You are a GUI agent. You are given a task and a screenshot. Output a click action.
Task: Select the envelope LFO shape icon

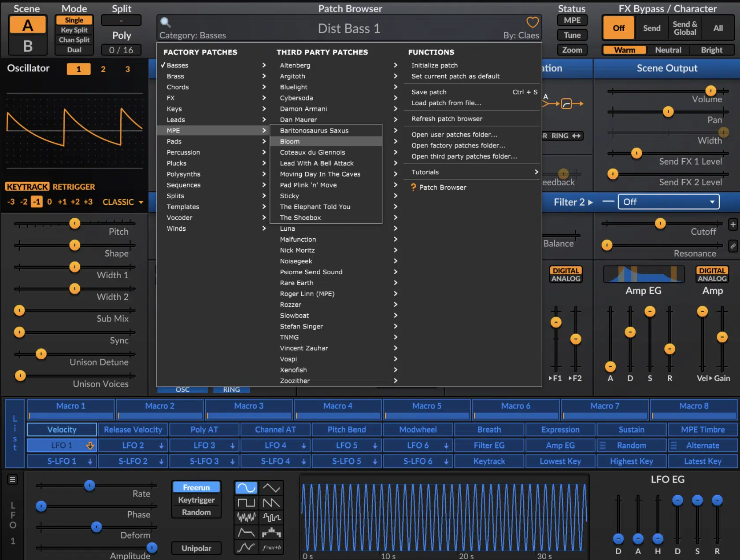coord(246,532)
